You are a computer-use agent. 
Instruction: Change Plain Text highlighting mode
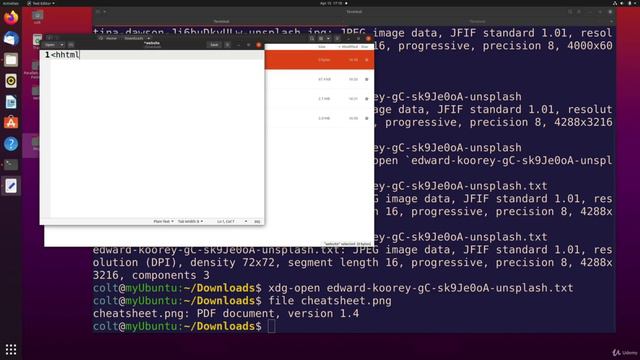[x=163, y=221]
